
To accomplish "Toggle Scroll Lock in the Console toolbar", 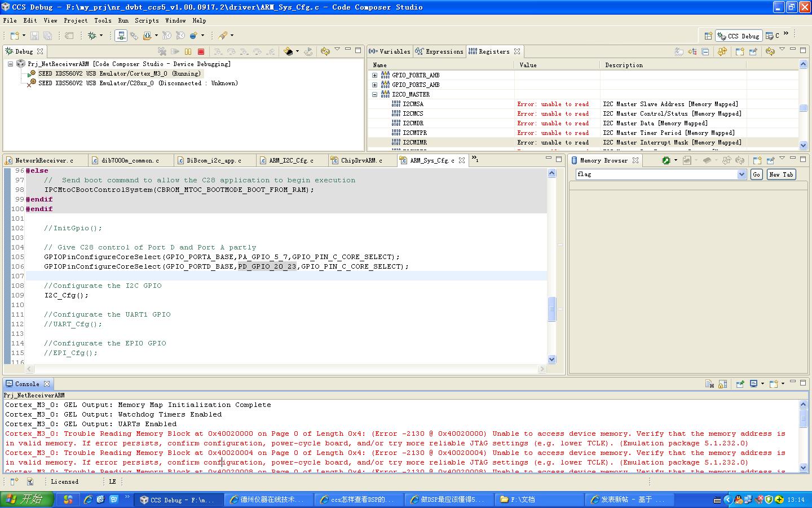I will 723,384.
